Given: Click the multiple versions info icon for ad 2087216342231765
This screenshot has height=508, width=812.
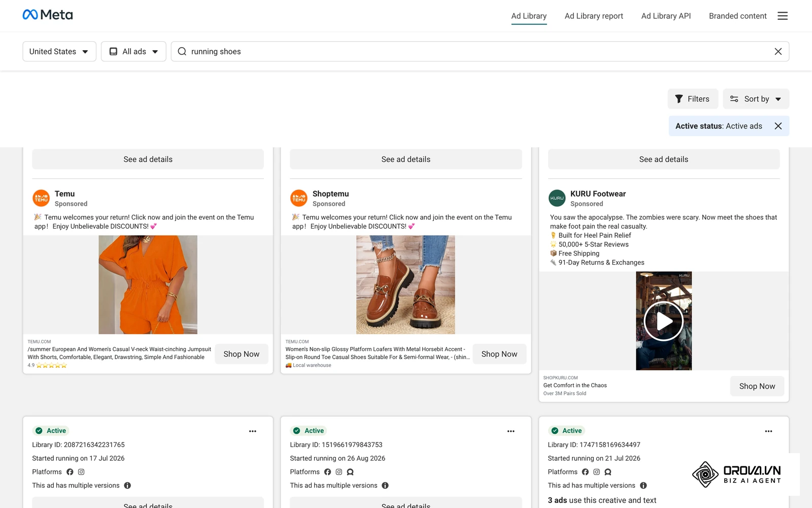Looking at the screenshot, I should [x=127, y=486].
